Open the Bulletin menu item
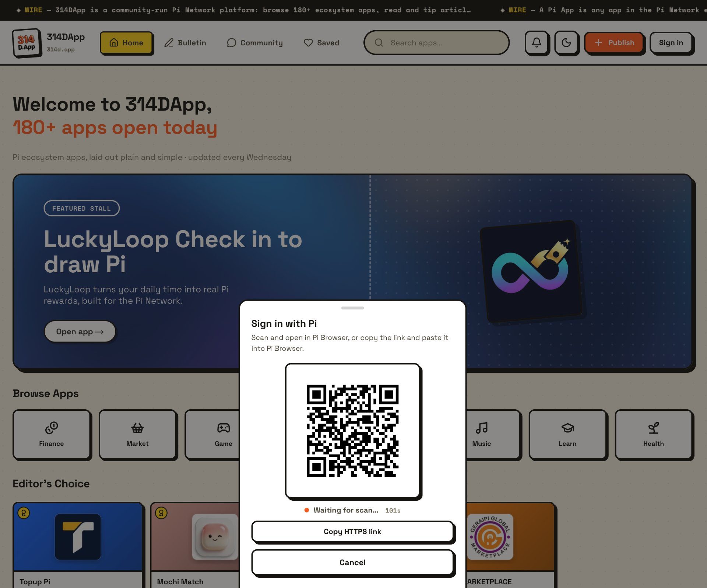This screenshot has width=707, height=588. pyautogui.click(x=185, y=43)
